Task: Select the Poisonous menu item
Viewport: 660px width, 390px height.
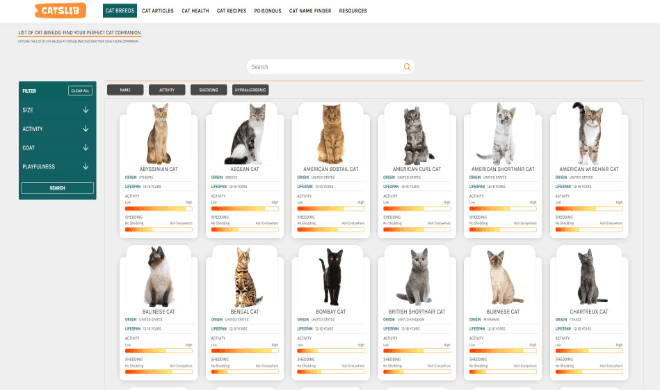Action: tap(267, 11)
